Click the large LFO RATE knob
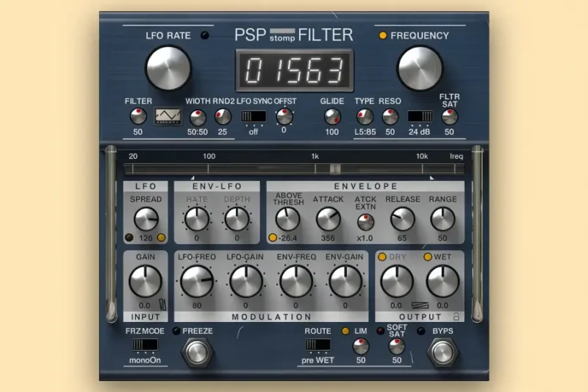Viewport: 588px width, 392px height. click(x=168, y=68)
